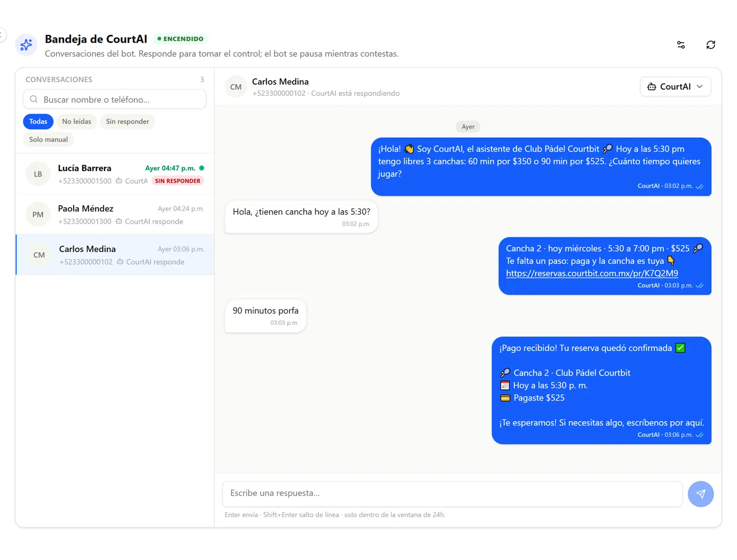Image resolution: width=737 pixels, height=560 pixels.
Task: Click the Bandeja de CourtAI title
Action: (96, 39)
